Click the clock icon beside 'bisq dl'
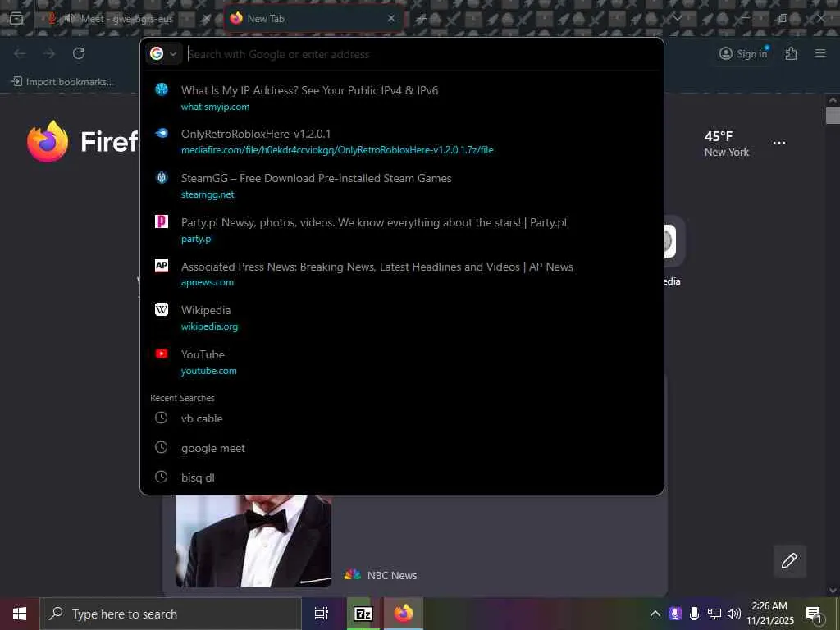This screenshot has height=630, width=840. click(162, 477)
